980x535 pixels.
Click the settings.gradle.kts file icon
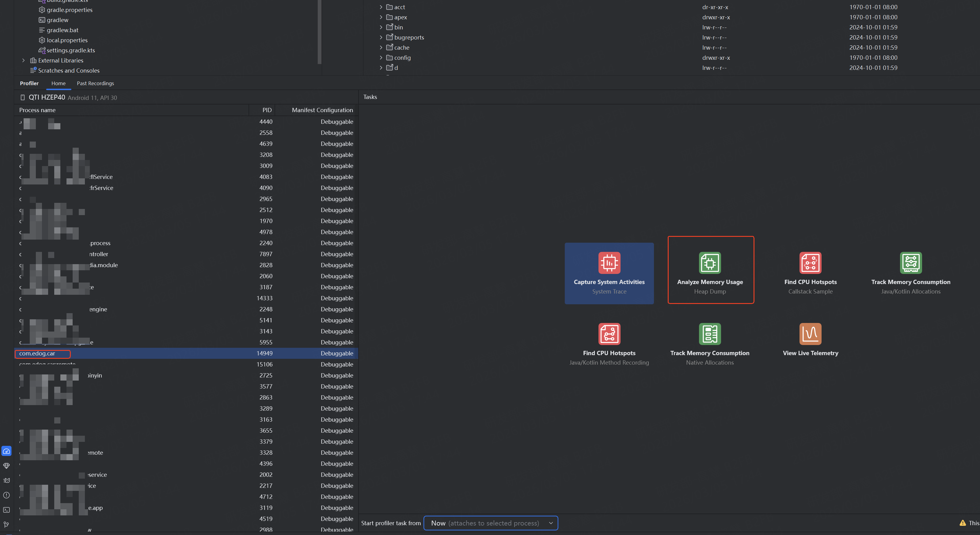(x=42, y=50)
